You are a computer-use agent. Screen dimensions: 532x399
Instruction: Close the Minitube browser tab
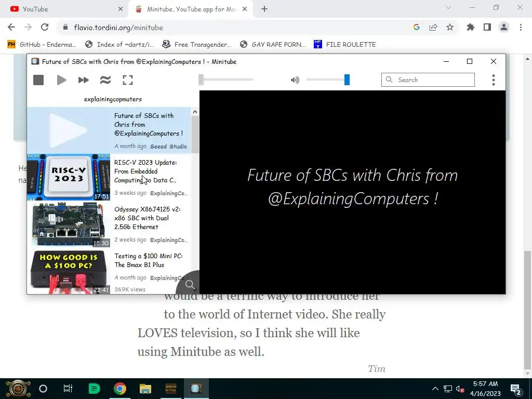[x=245, y=9]
